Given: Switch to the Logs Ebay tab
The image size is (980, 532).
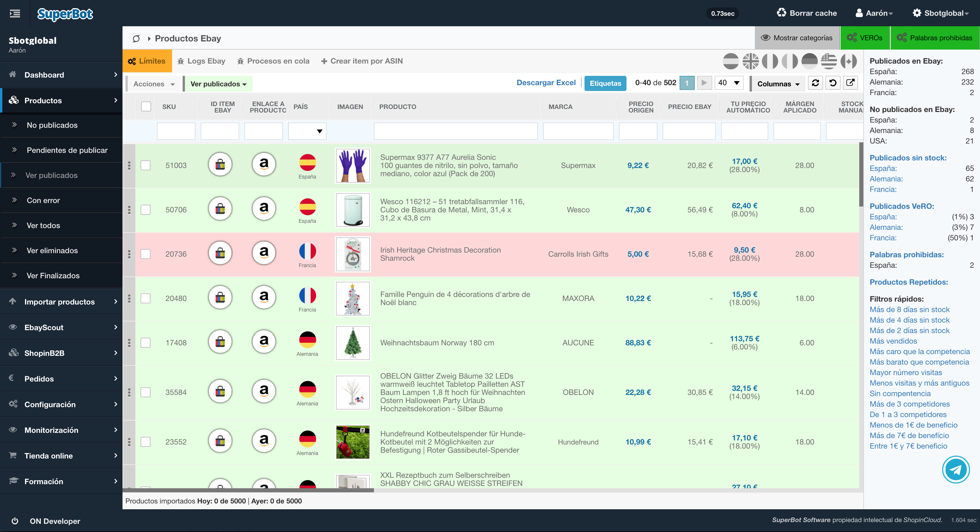Looking at the screenshot, I should 202,61.
